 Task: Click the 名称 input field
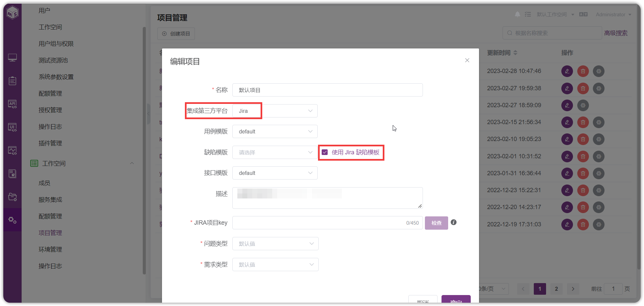tap(328, 90)
